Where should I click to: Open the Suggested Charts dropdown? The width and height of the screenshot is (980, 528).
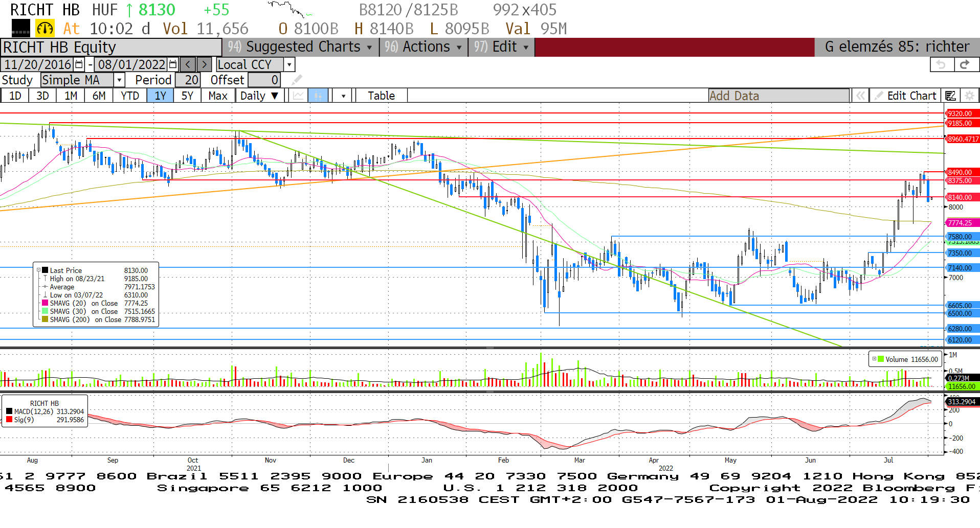tap(301, 47)
